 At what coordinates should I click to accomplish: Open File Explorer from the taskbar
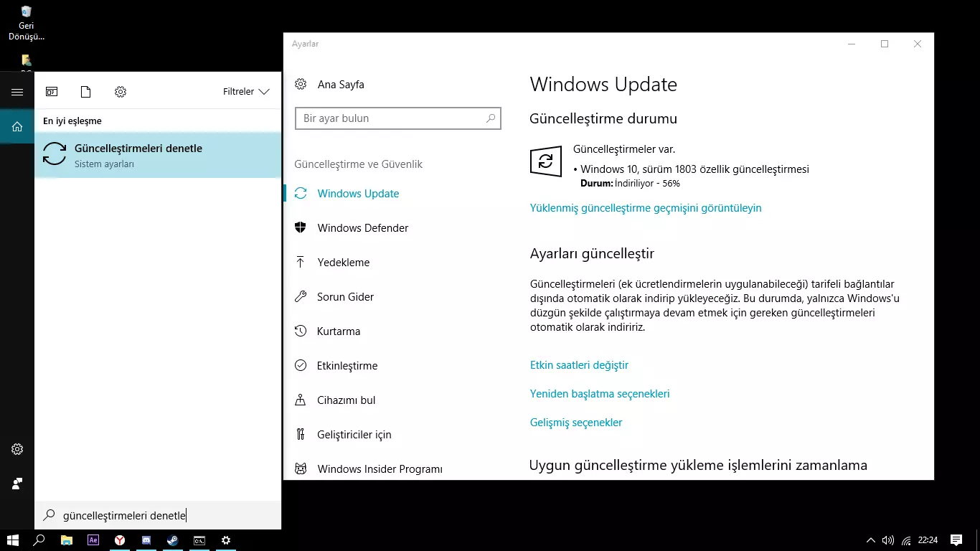click(x=66, y=540)
